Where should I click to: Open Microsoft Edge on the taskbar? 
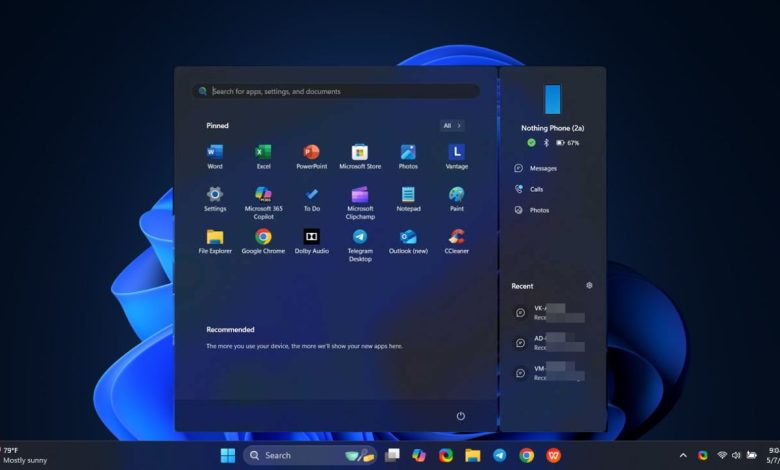446,455
